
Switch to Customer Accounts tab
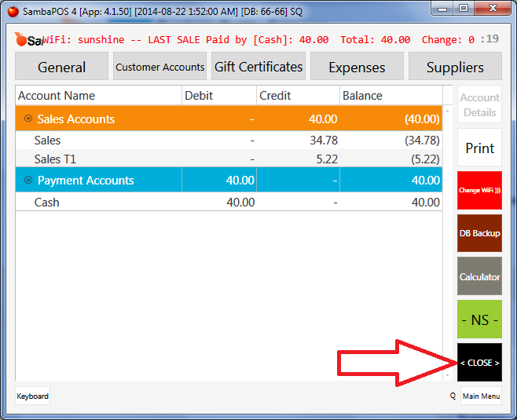click(160, 66)
